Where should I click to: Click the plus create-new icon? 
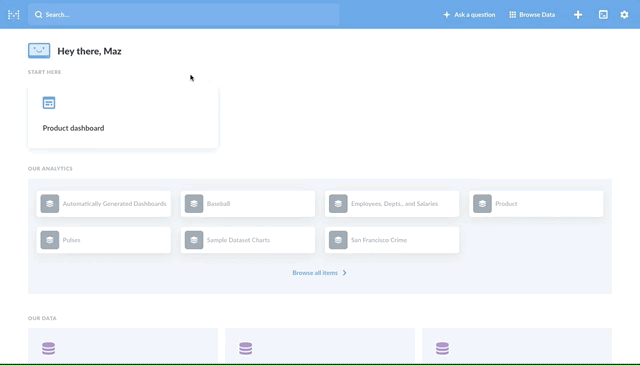578,15
